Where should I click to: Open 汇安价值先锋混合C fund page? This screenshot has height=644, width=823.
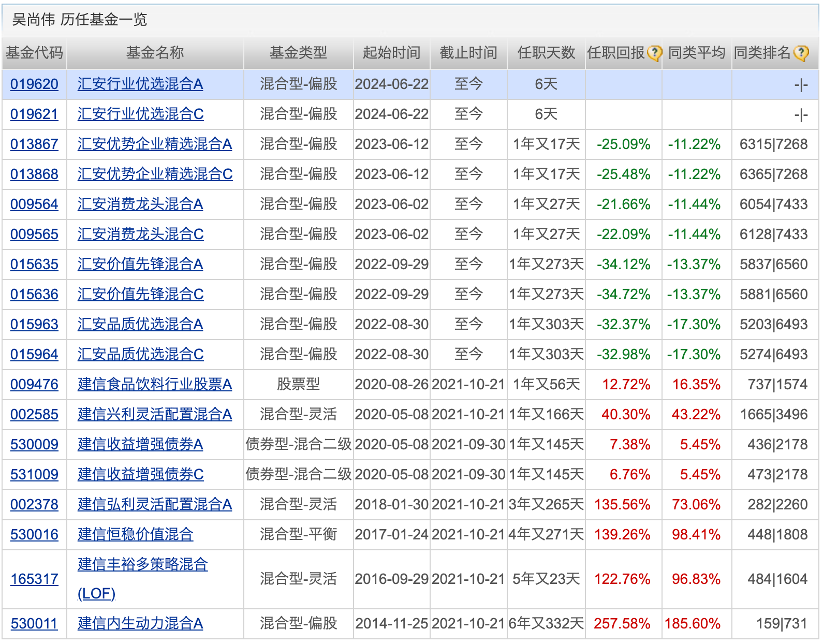tap(141, 294)
